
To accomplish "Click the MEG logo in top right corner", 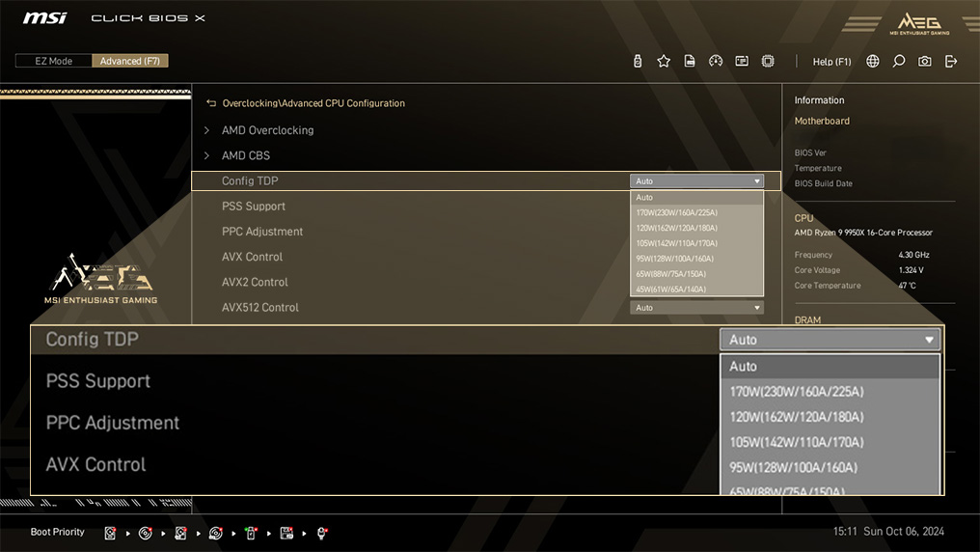I will (x=919, y=24).
